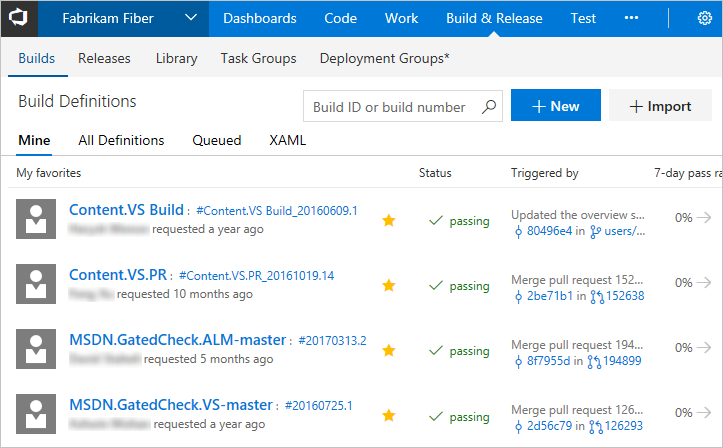Click the green checkmark for Content.VS Build status
723x448 pixels.
click(x=436, y=220)
